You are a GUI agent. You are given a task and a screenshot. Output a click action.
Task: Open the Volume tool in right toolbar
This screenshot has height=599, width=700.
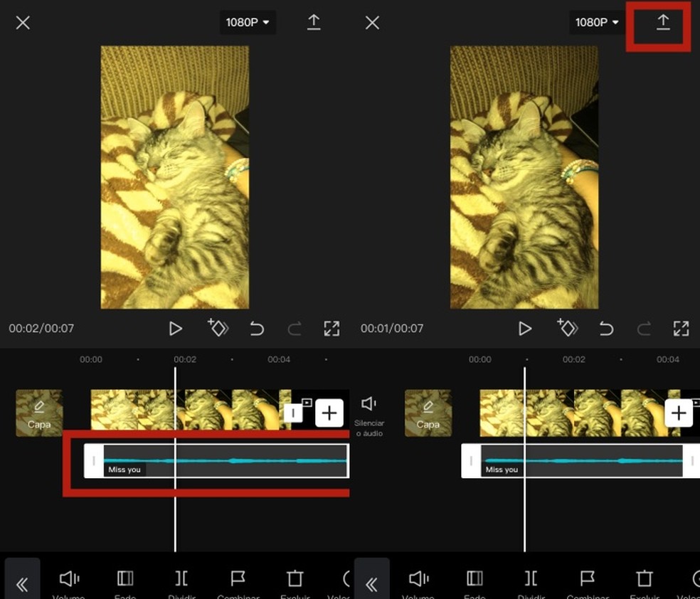coord(419,584)
